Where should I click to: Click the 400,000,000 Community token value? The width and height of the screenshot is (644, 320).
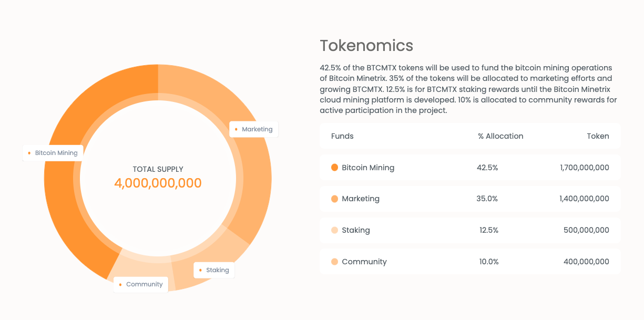586,262
